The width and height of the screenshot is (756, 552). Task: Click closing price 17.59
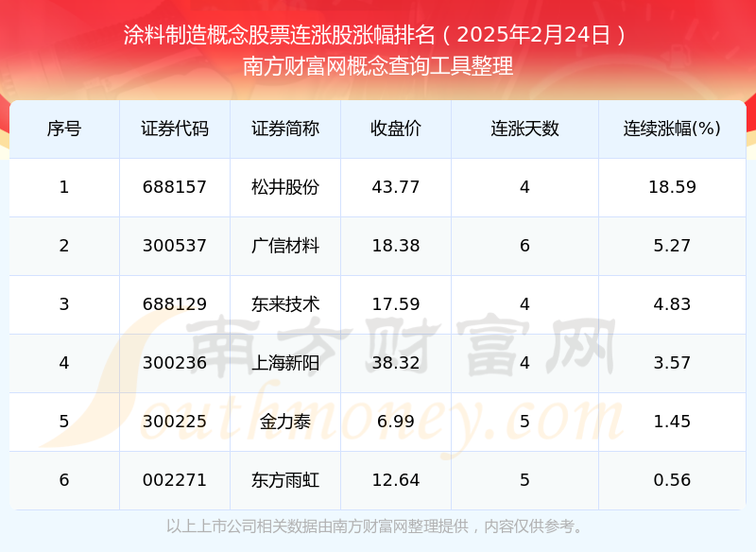396,304
